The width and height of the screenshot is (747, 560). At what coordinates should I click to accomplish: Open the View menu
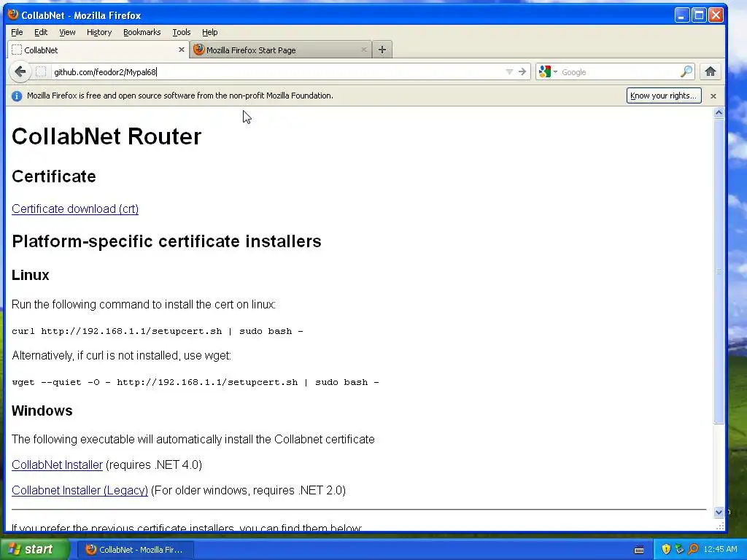click(67, 32)
